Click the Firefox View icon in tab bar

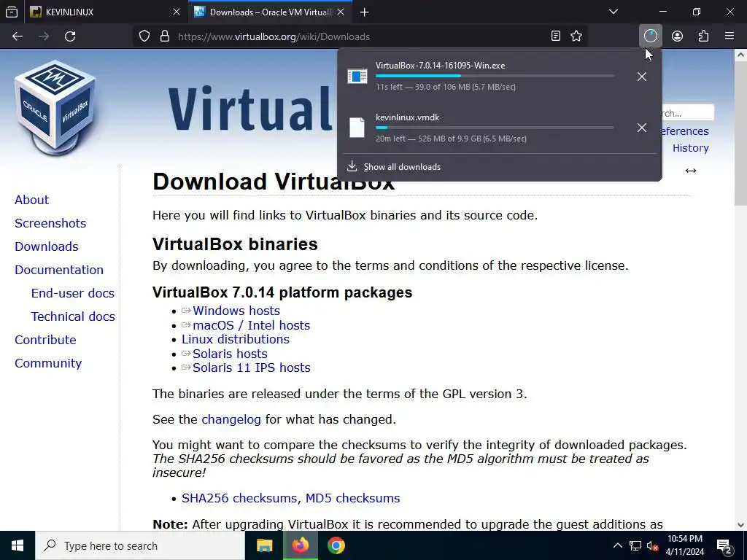tap(12, 12)
